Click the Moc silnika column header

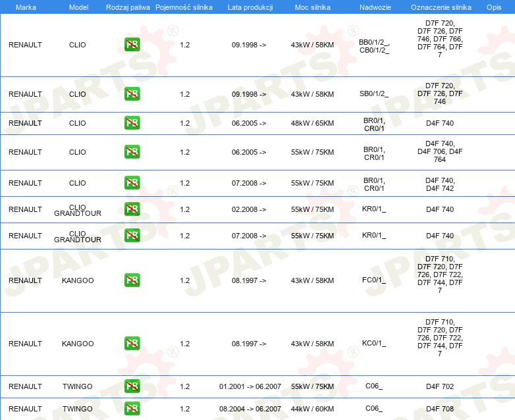point(313,7)
